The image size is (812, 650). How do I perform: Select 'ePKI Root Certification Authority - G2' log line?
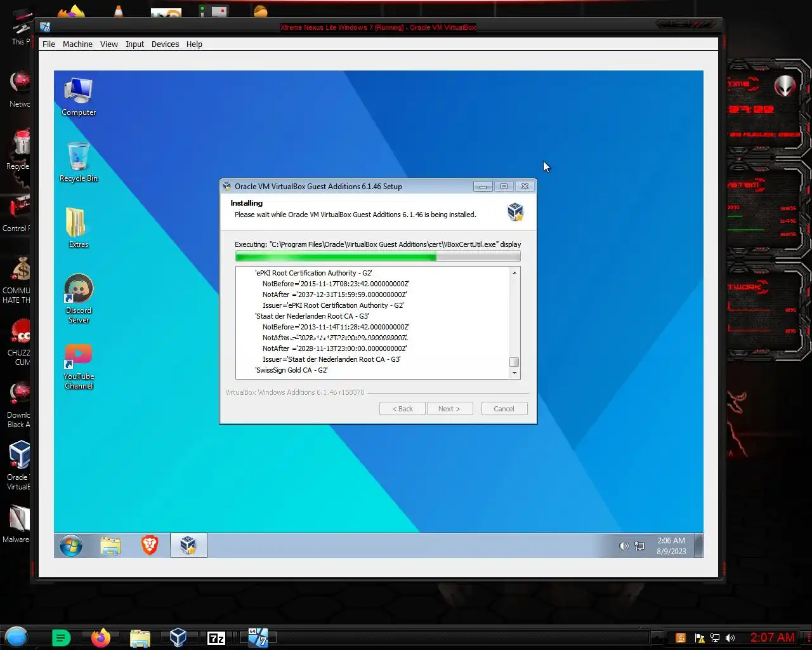tap(313, 273)
